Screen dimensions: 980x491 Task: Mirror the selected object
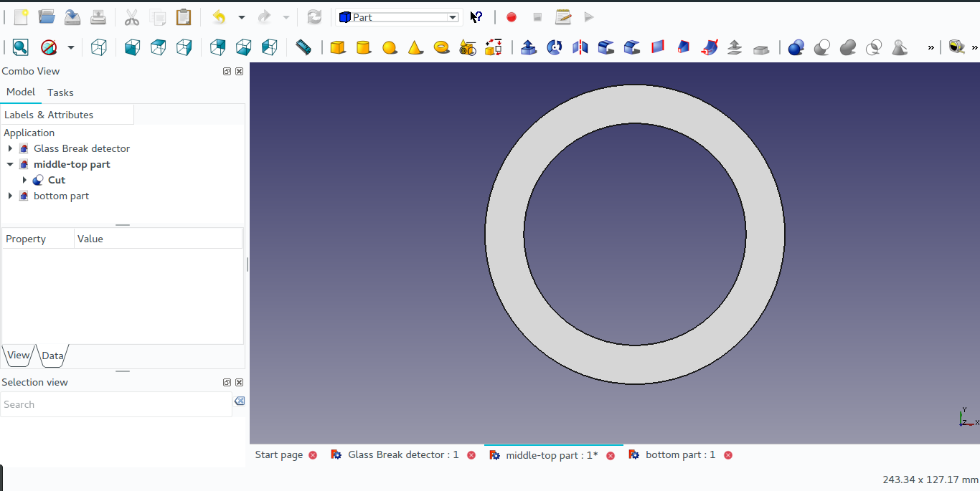(580, 47)
